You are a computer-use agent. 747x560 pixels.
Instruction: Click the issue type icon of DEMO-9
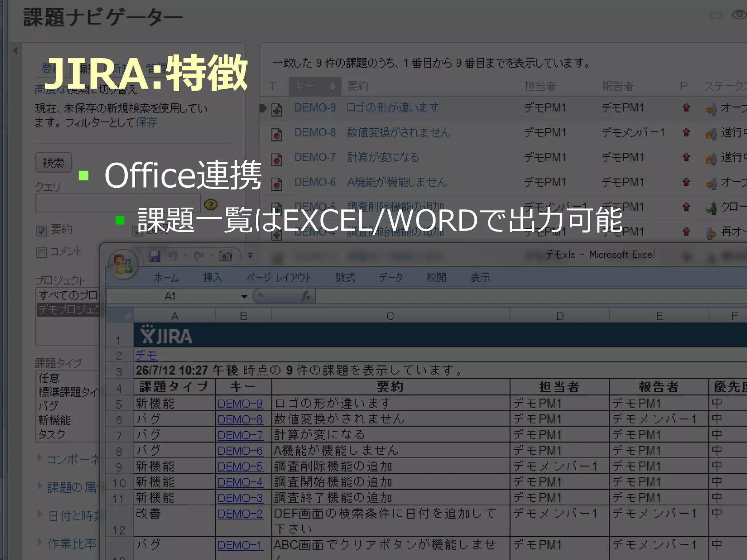coord(277,109)
